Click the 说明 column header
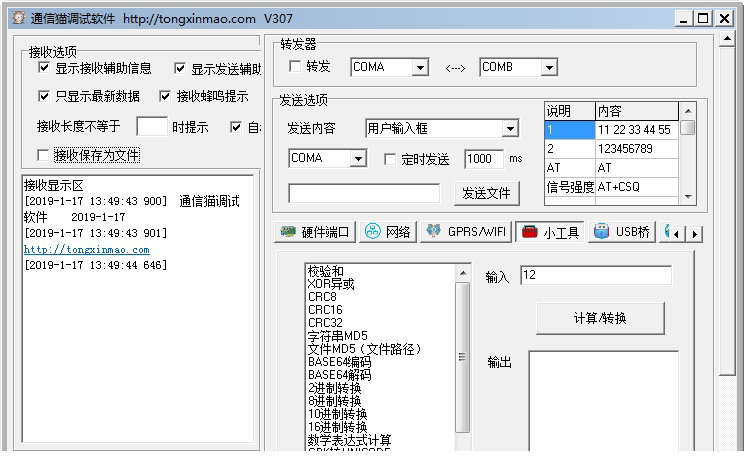744x469 pixels. coord(570,111)
